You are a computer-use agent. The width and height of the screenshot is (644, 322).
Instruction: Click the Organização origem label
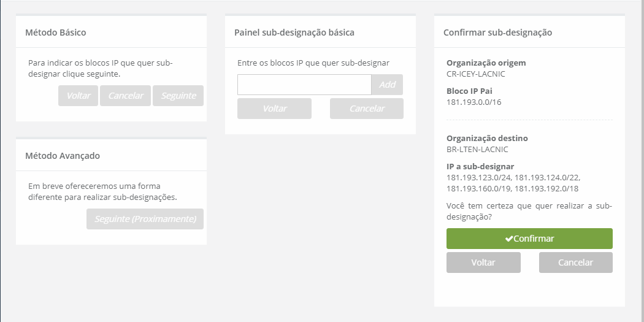tap(486, 63)
